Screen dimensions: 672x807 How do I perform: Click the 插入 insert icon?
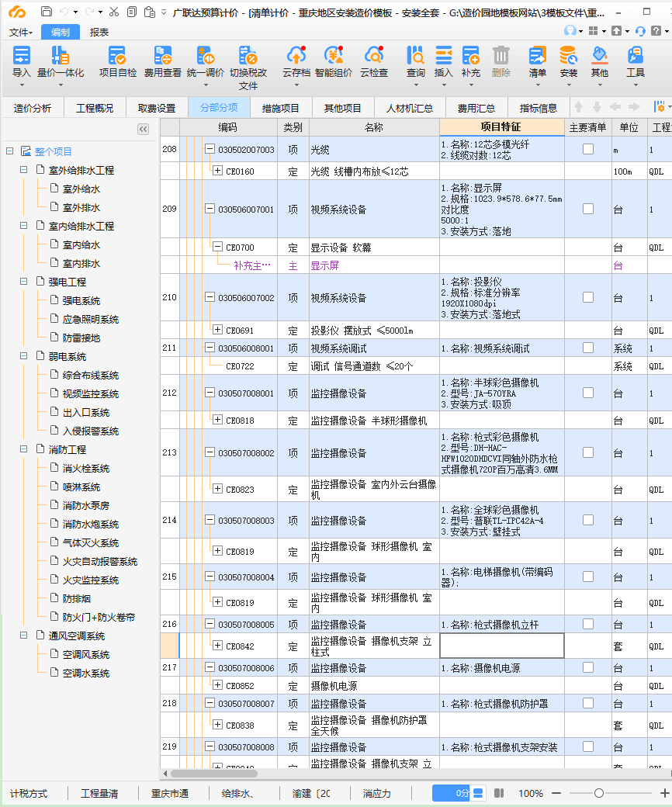point(443,56)
